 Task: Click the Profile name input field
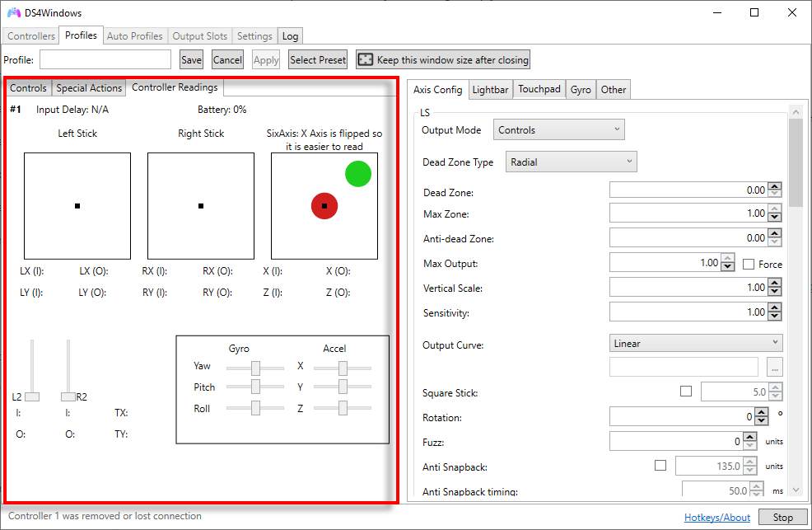click(x=105, y=60)
